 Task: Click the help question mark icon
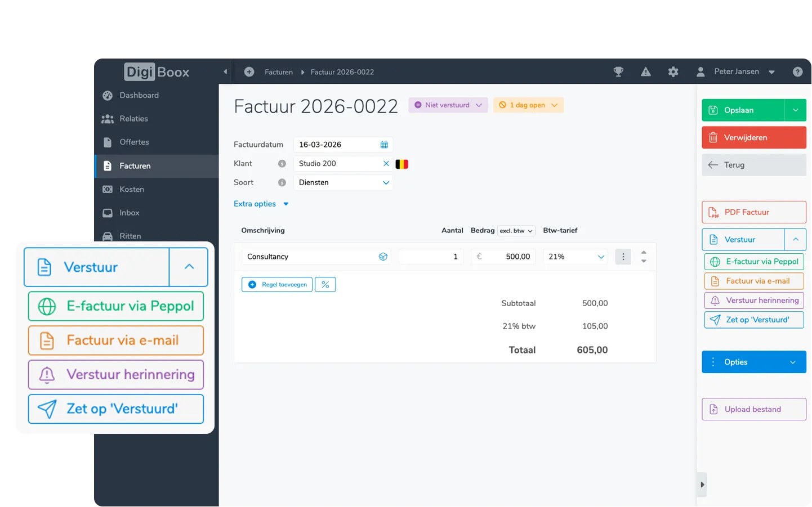(x=797, y=72)
